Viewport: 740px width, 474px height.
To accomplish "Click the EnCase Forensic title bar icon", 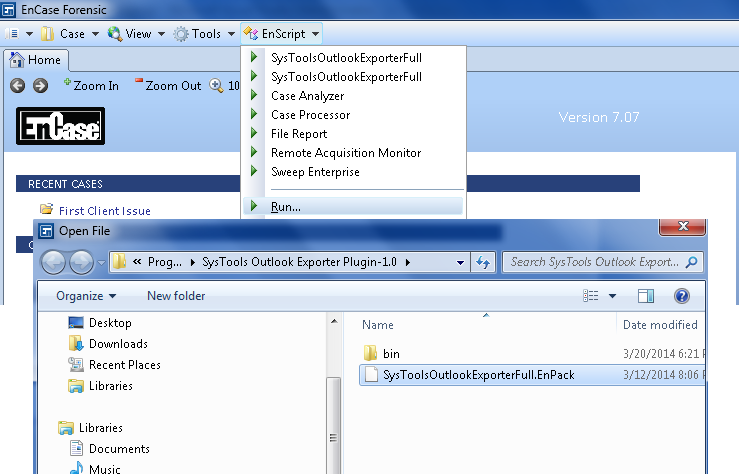I will coord(8,9).
